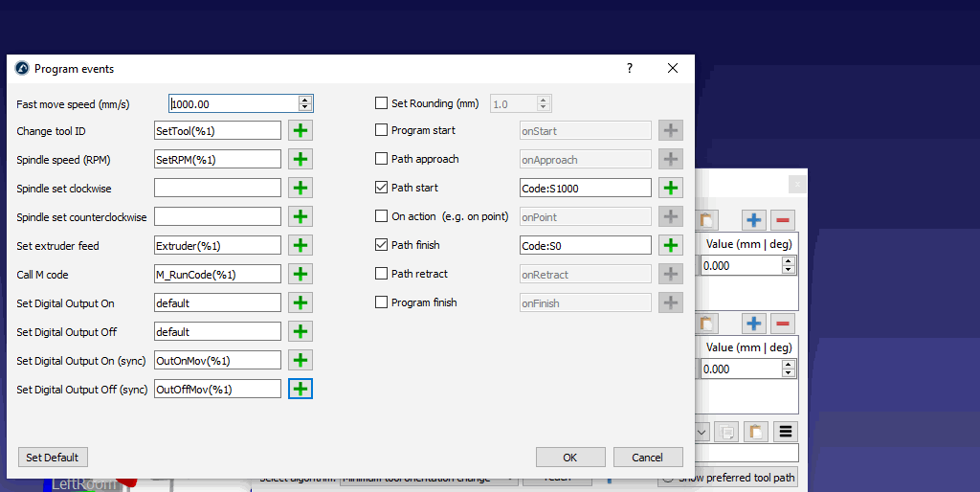
Task: Click the green plus for Set Digital Output Off (sync)
Action: tap(301, 390)
